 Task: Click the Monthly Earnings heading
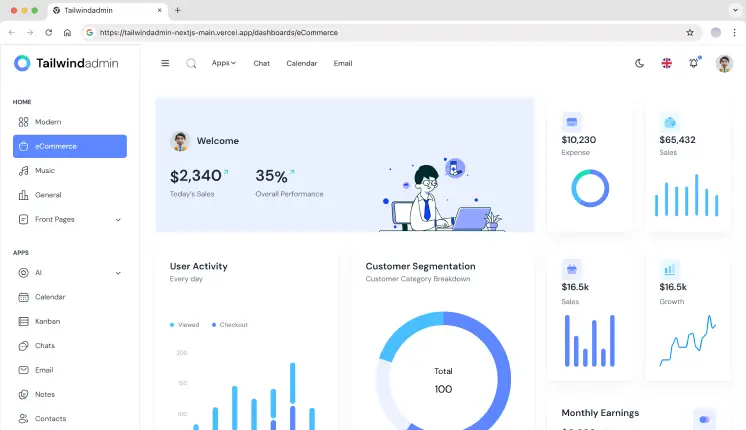click(x=600, y=413)
